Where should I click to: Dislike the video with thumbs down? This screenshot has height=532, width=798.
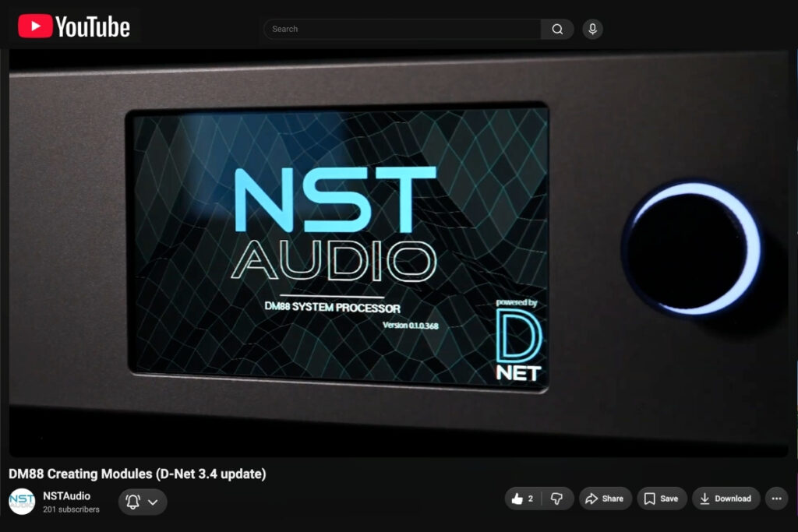click(557, 499)
